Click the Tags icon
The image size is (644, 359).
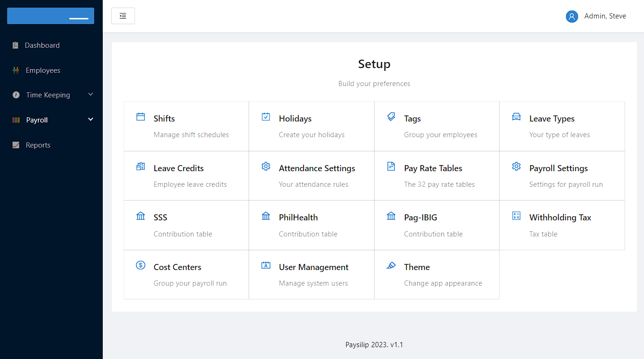(x=391, y=117)
